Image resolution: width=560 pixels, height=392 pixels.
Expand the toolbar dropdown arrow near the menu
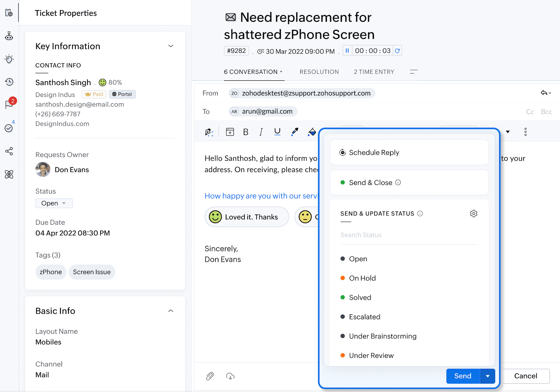508,132
